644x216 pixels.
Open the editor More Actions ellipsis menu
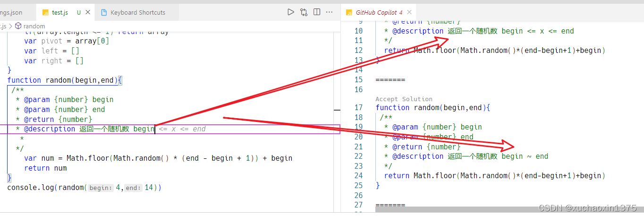[x=330, y=12]
